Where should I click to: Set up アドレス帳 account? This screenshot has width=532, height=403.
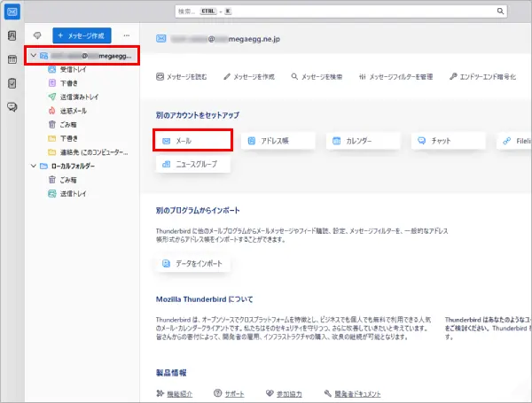click(x=278, y=141)
